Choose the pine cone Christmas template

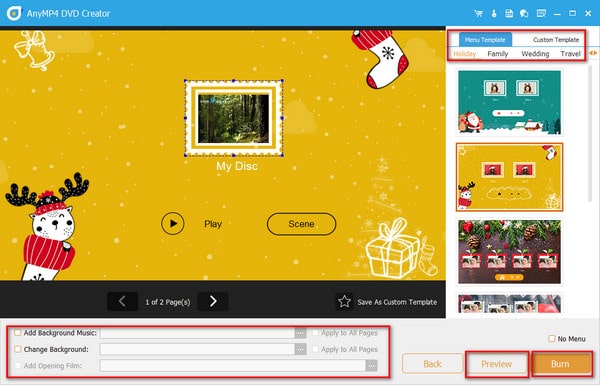tap(509, 251)
